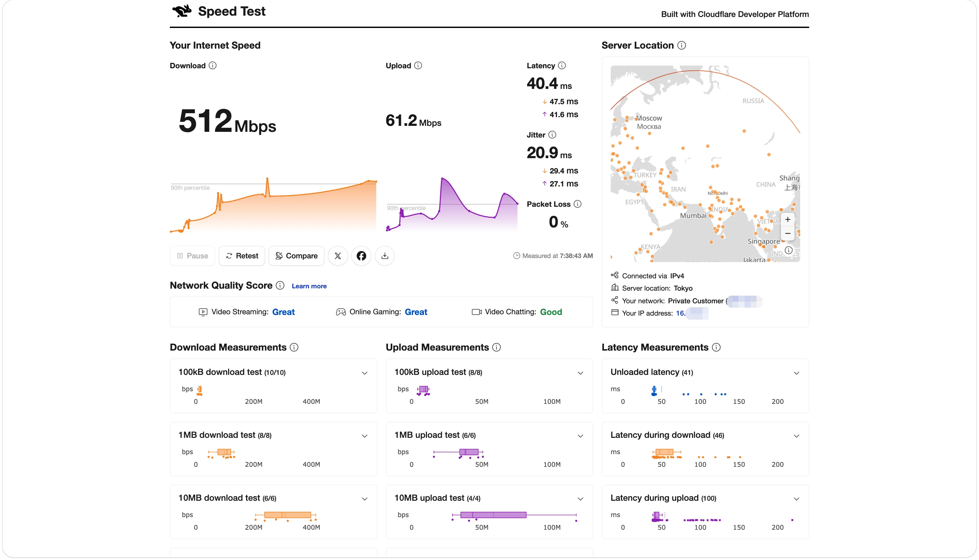Image resolution: width=979 pixels, height=560 pixels.
Task: Share results on Facebook
Action: pyautogui.click(x=361, y=256)
